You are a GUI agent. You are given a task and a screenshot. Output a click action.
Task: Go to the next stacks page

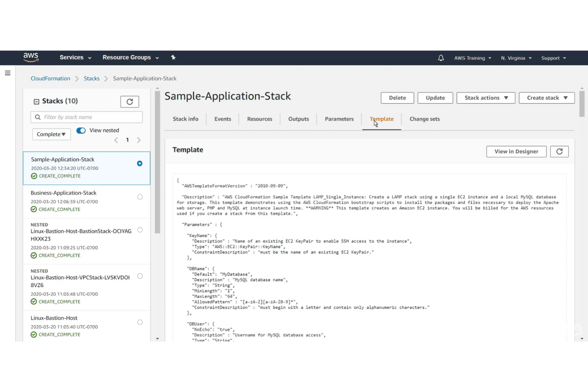[x=139, y=140]
